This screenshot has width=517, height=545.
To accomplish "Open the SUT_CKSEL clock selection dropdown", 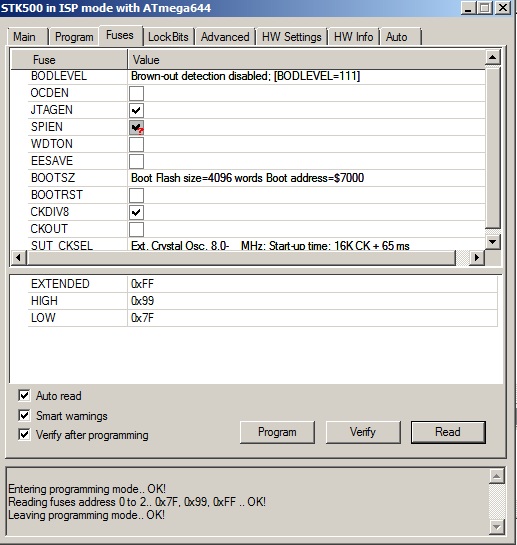I will (x=306, y=245).
